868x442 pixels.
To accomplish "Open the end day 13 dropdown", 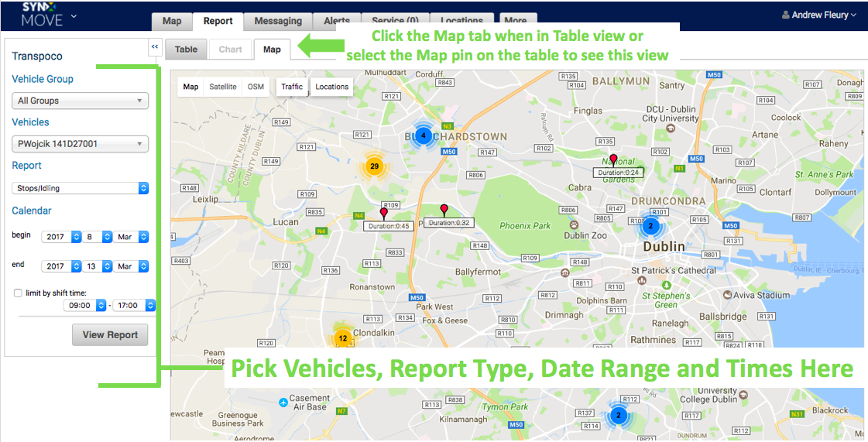I will (98, 266).
